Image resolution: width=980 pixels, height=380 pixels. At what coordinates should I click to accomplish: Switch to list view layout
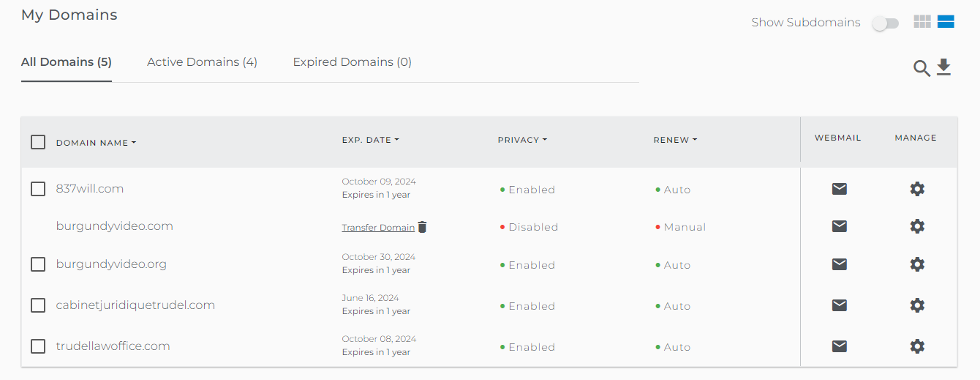click(x=946, y=22)
